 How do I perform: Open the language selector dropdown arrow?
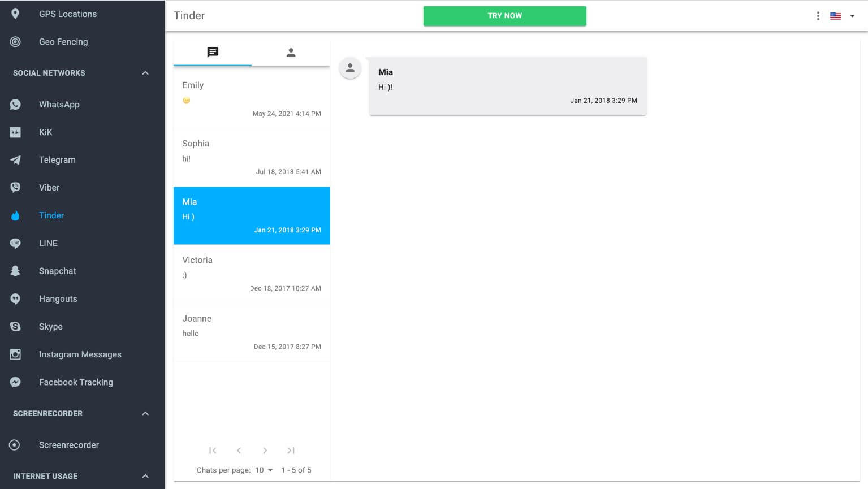[x=852, y=16]
